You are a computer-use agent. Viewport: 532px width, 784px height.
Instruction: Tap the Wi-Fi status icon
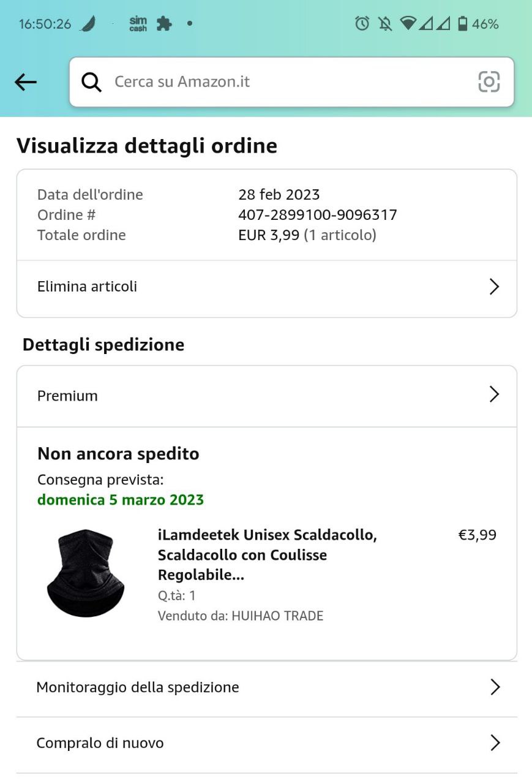pyautogui.click(x=408, y=24)
